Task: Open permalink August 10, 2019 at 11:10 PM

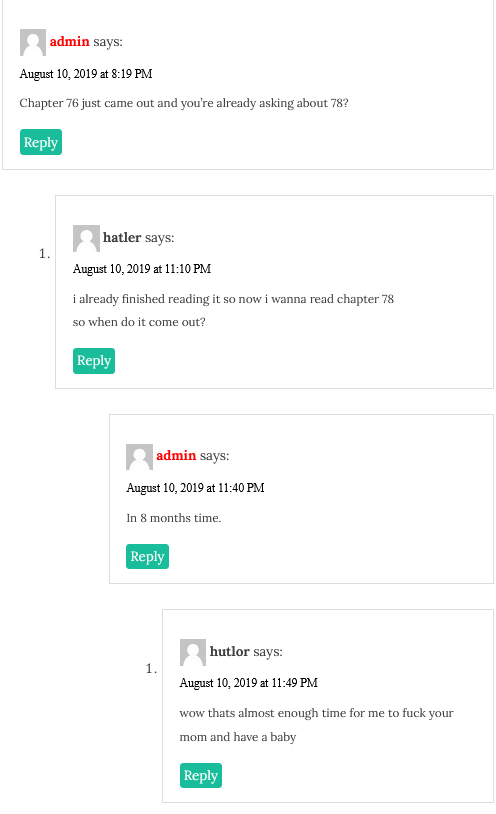Action: 142,269
